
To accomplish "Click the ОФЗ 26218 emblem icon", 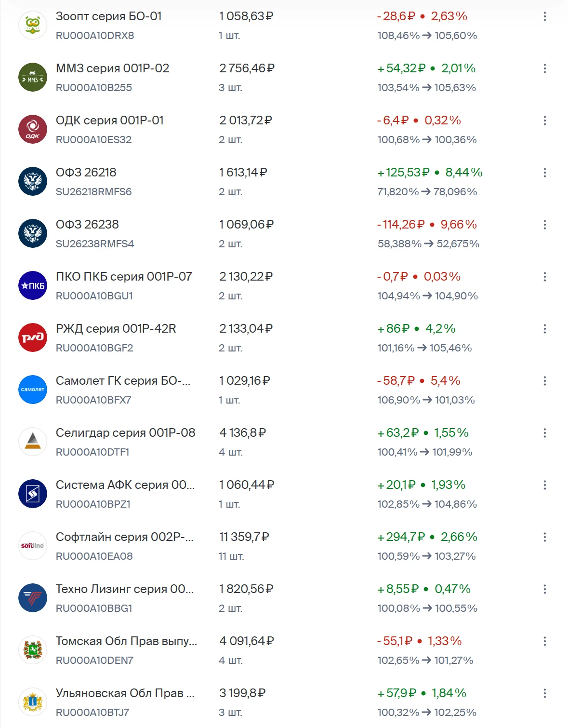I will [x=33, y=181].
